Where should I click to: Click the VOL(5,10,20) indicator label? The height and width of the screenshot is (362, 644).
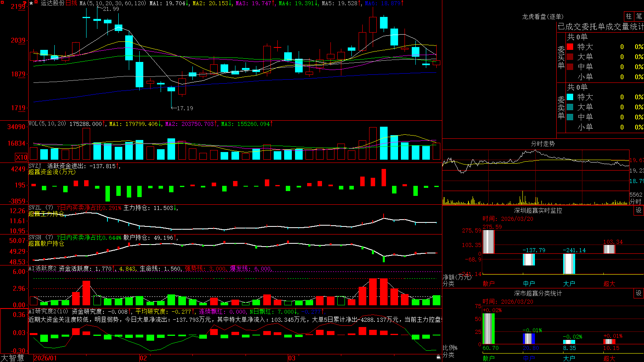click(x=47, y=124)
